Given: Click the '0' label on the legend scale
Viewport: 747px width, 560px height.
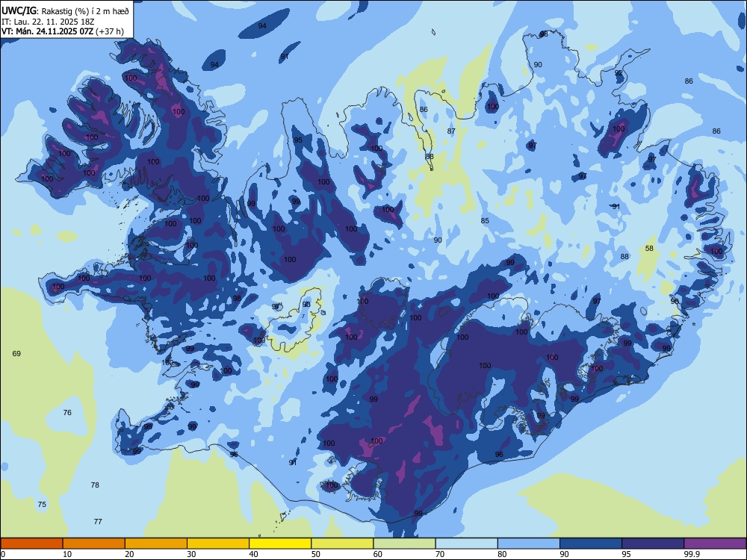Looking at the screenshot, I should (x=3, y=554).
